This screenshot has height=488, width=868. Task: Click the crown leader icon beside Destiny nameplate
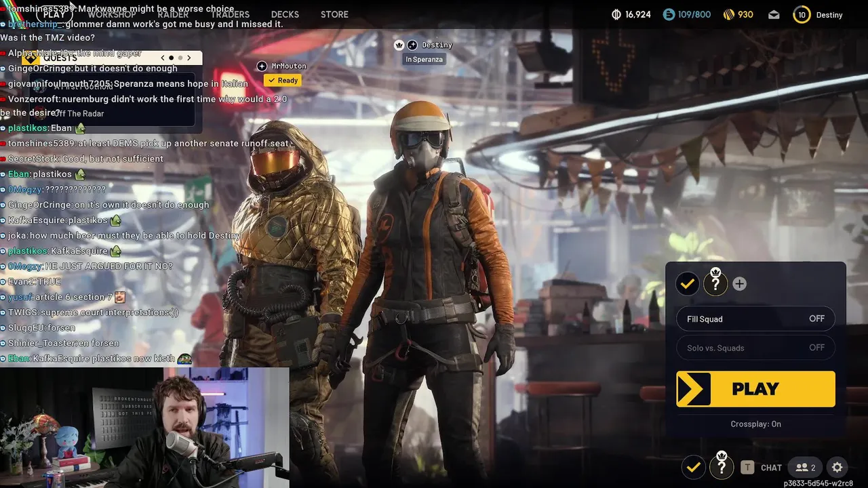[x=399, y=45]
